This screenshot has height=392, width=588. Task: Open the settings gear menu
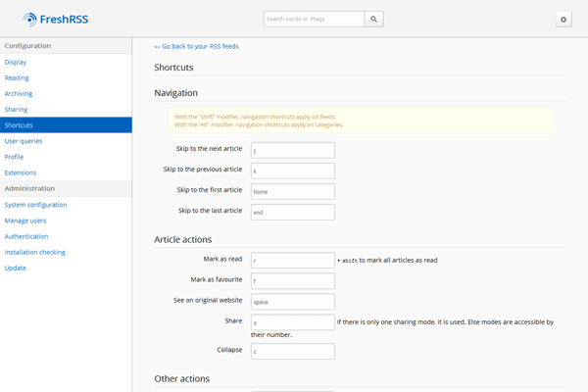click(563, 19)
